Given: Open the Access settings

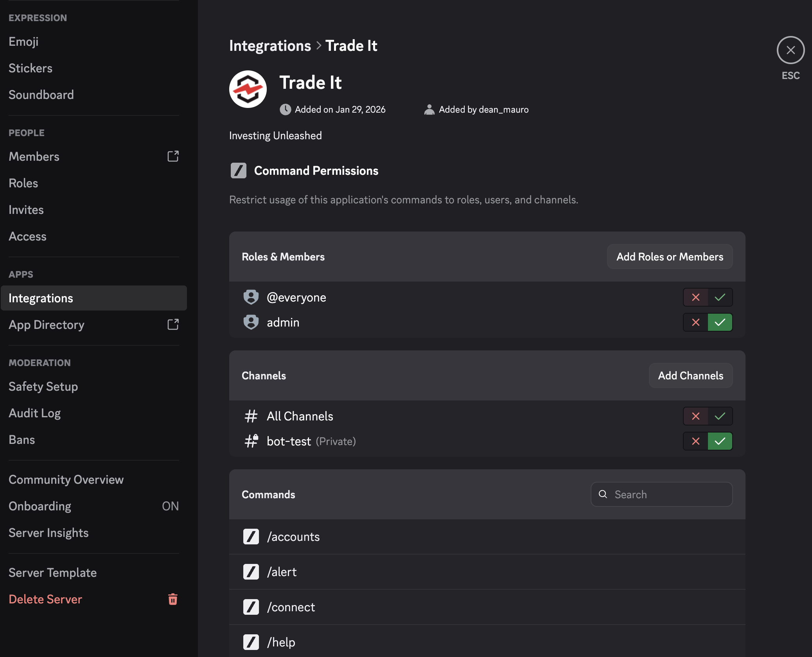Looking at the screenshot, I should coord(94,236).
